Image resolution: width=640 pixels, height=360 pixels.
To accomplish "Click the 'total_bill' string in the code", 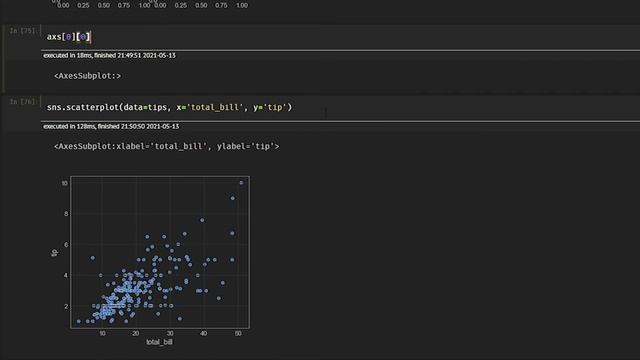I will click(x=215, y=107).
